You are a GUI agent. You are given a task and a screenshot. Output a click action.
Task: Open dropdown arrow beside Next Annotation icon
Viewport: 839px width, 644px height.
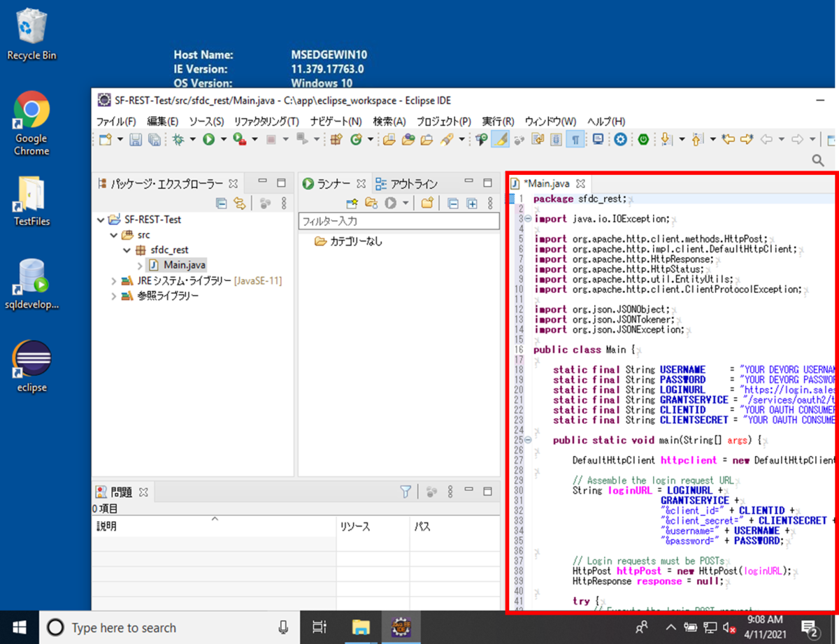(681, 140)
